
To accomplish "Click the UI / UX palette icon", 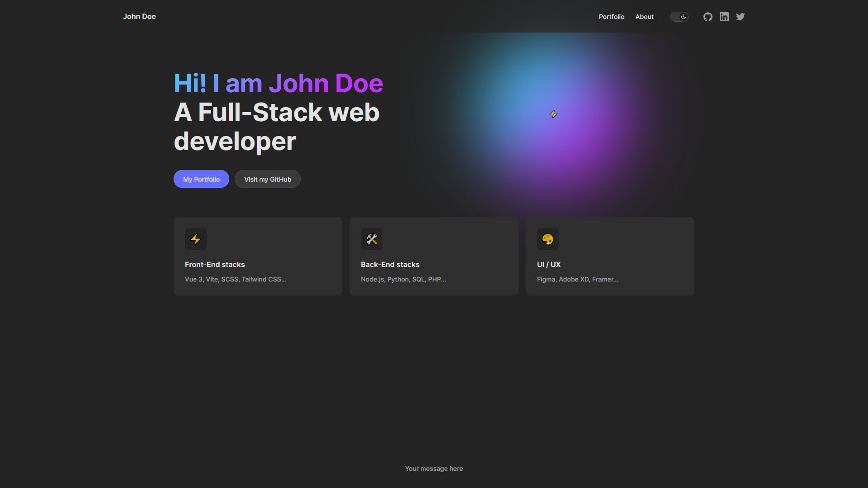I will tap(547, 239).
